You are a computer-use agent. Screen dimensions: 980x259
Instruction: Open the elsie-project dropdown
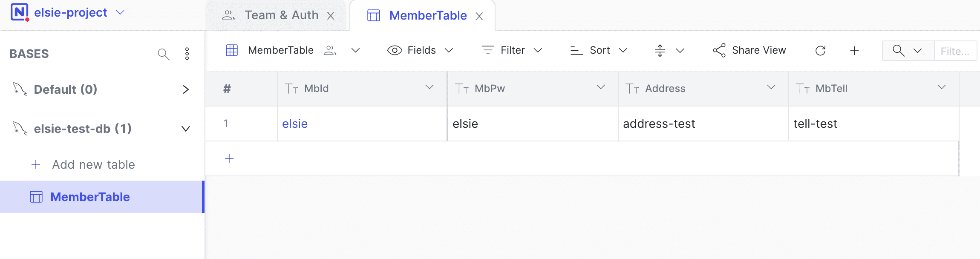[x=120, y=12]
